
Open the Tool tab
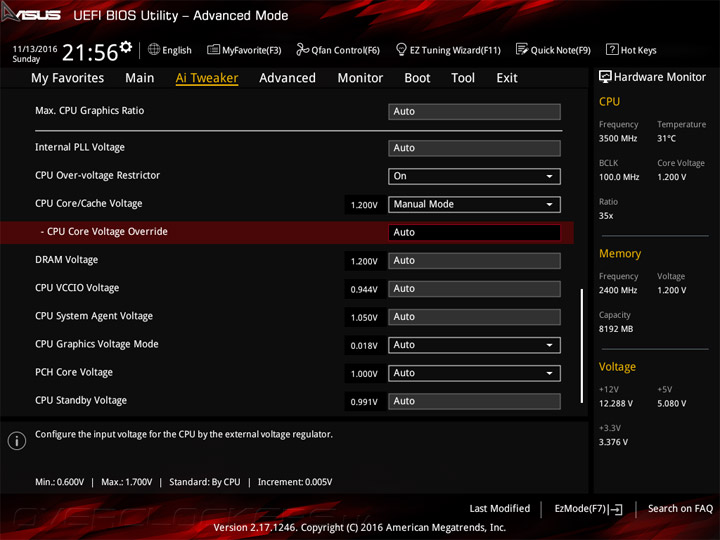point(463,78)
